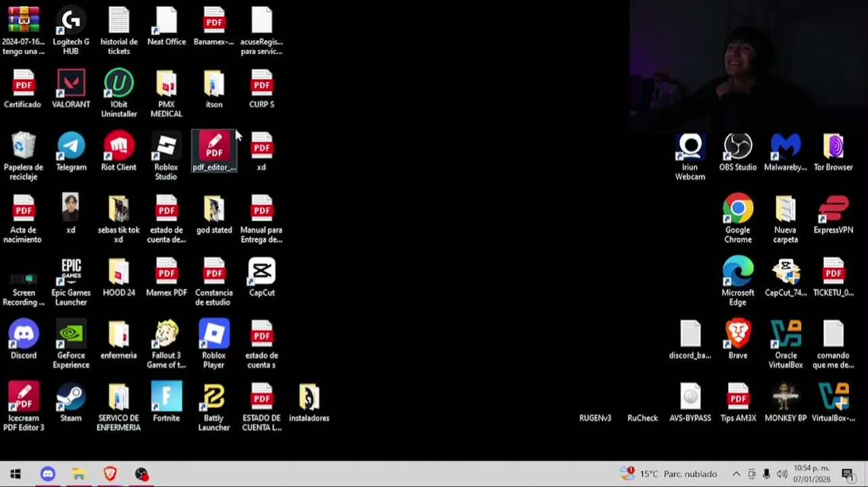Viewport: 868px width, 487px height.
Task: Open File Explorer from the taskbar
Action: [78, 474]
